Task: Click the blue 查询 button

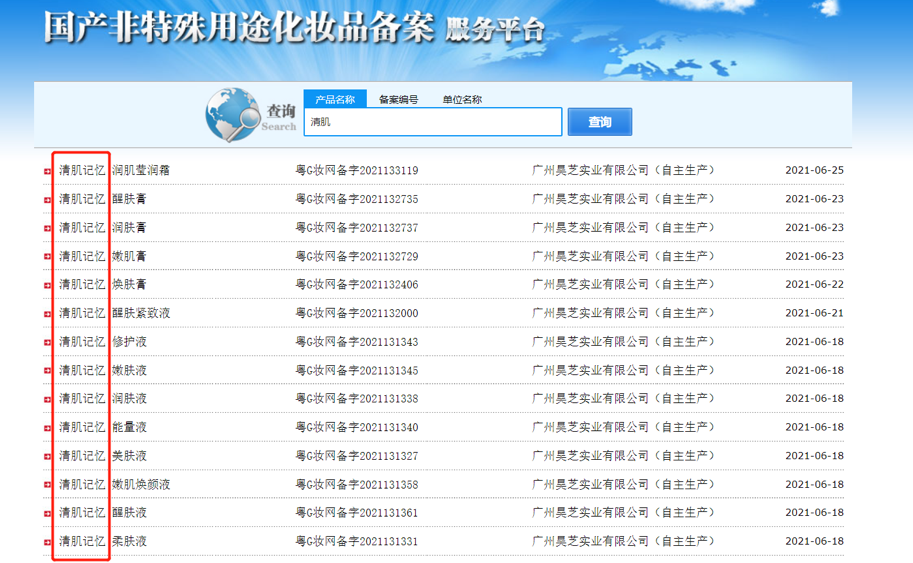Action: point(600,122)
